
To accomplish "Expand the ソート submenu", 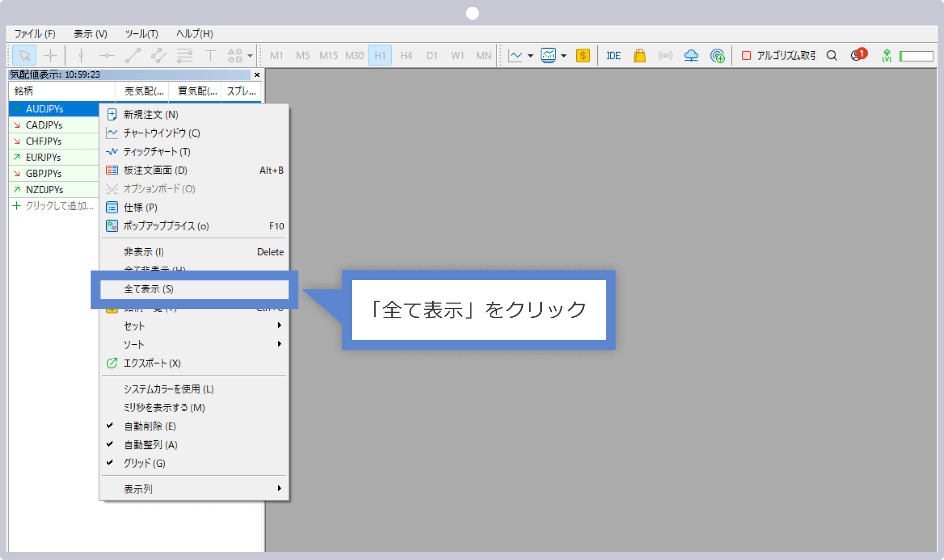I will tap(194, 344).
